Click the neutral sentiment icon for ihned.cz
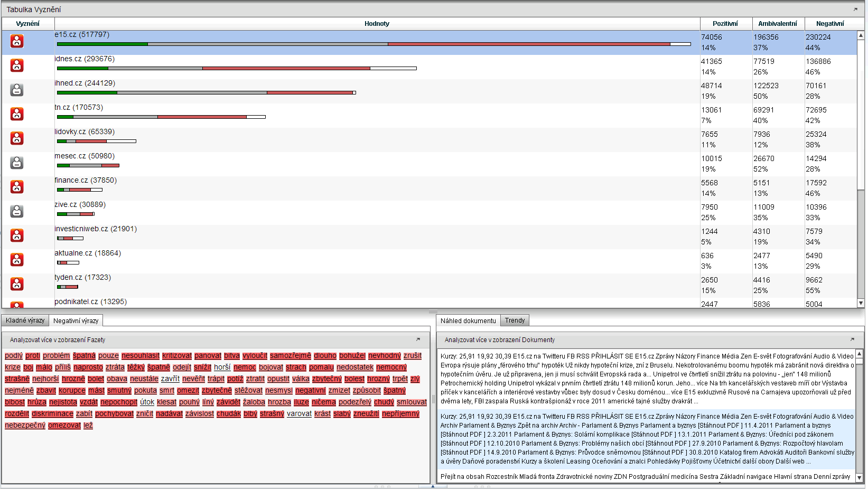868x491 pixels. tap(17, 90)
